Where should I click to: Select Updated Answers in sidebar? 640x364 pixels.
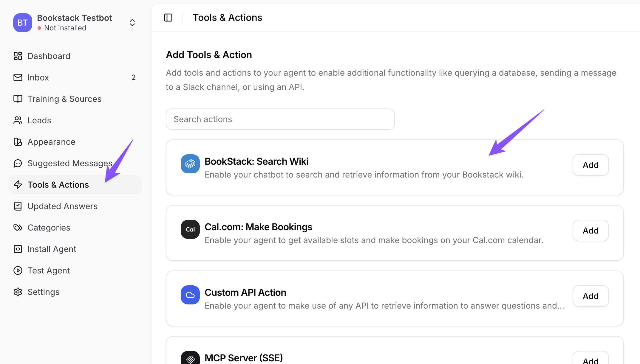tap(62, 206)
